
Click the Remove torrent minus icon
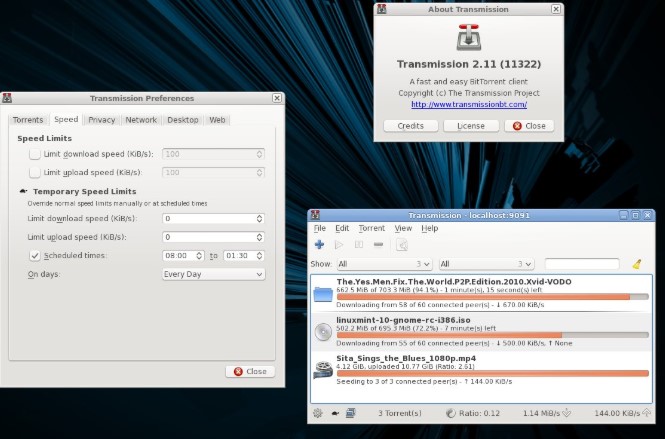(x=378, y=244)
